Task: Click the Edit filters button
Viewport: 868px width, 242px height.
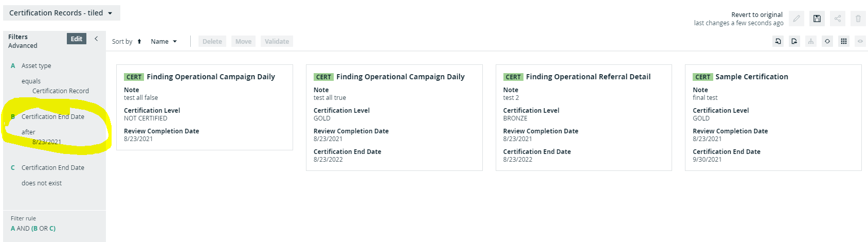Action: pyautogui.click(x=77, y=39)
